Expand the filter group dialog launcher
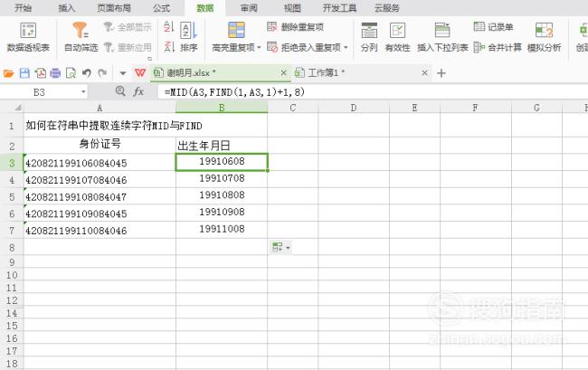 [x=150, y=59]
